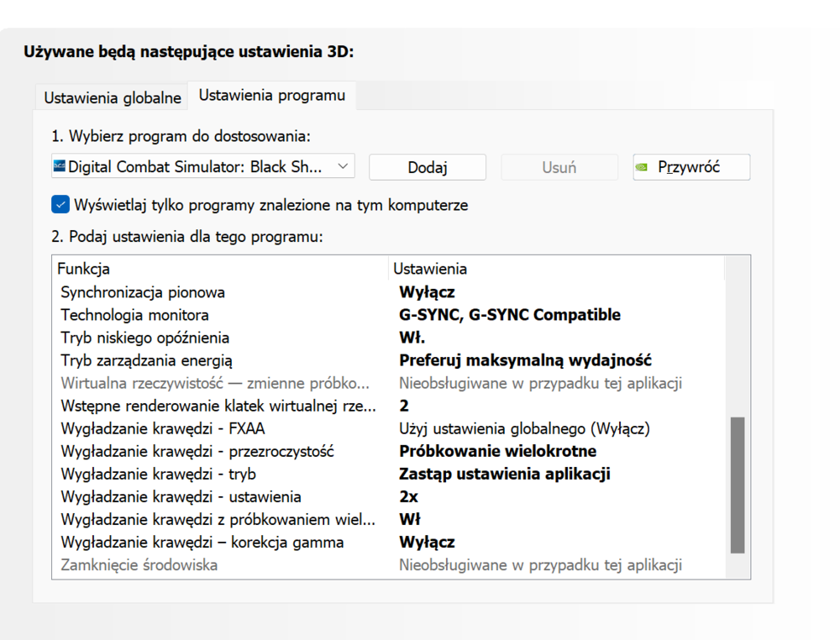Open the Próbkowanie wielokrotne setting value
The height and width of the screenshot is (640, 840).
497,451
